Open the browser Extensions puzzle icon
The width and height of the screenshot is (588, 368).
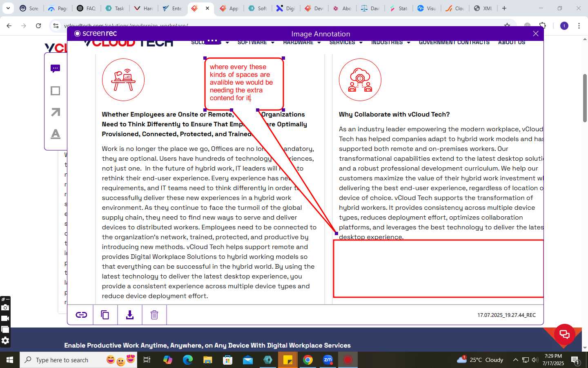(543, 26)
